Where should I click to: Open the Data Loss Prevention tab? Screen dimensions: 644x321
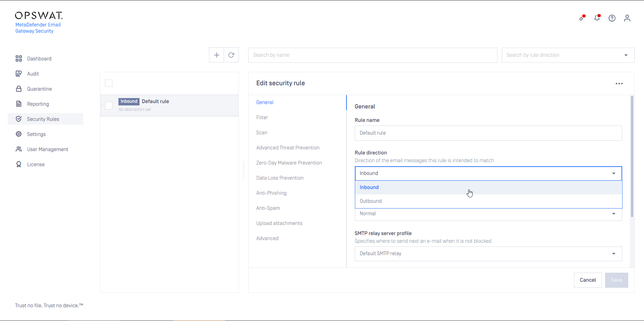(280, 178)
